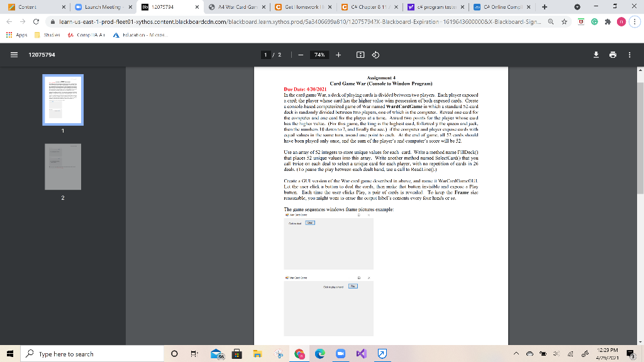This screenshot has width=644, height=362.
Task: Print the PDF document
Action: (x=613, y=55)
